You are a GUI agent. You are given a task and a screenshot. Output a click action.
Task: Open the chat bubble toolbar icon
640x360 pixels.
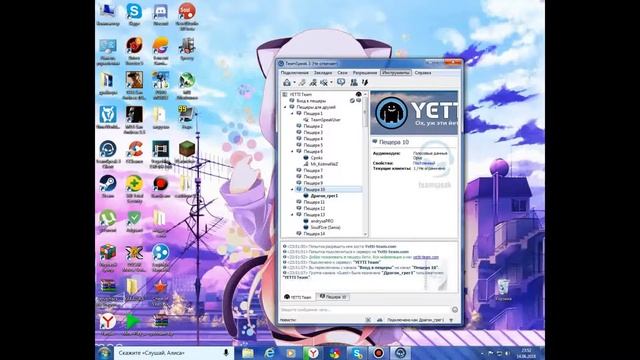(x=341, y=82)
